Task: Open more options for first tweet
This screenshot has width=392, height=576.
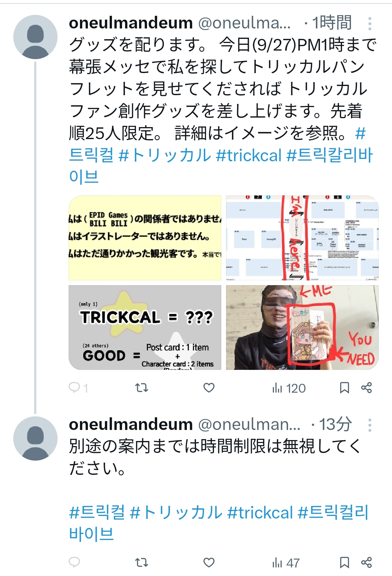Action: pos(370,23)
